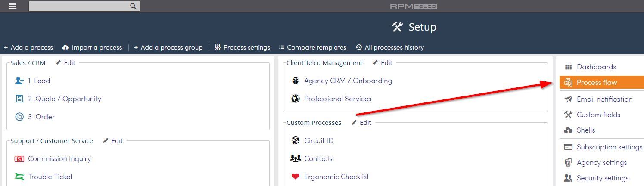Click the Professional Services globe icon
This screenshot has height=186, width=644.
tap(296, 99)
